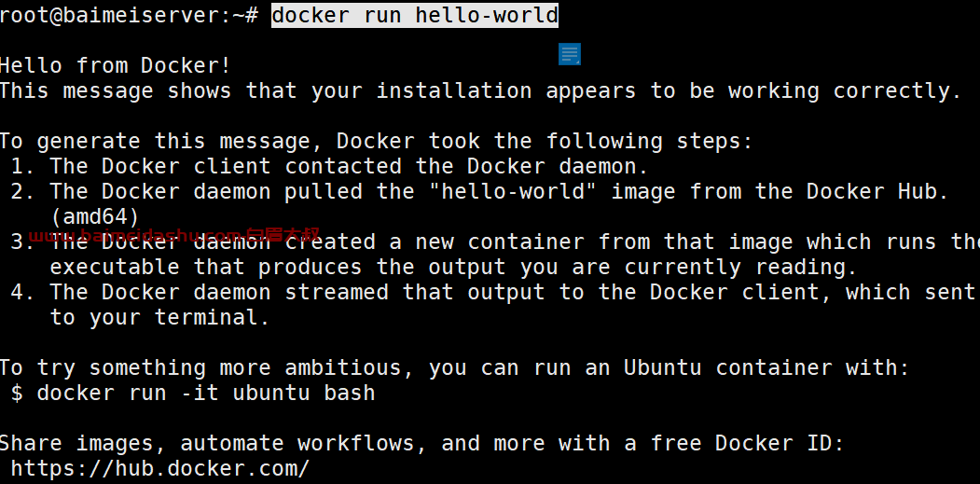980x484 pixels.
Task: Click the words 'Docker Hub.' in step 2
Action: click(x=877, y=191)
